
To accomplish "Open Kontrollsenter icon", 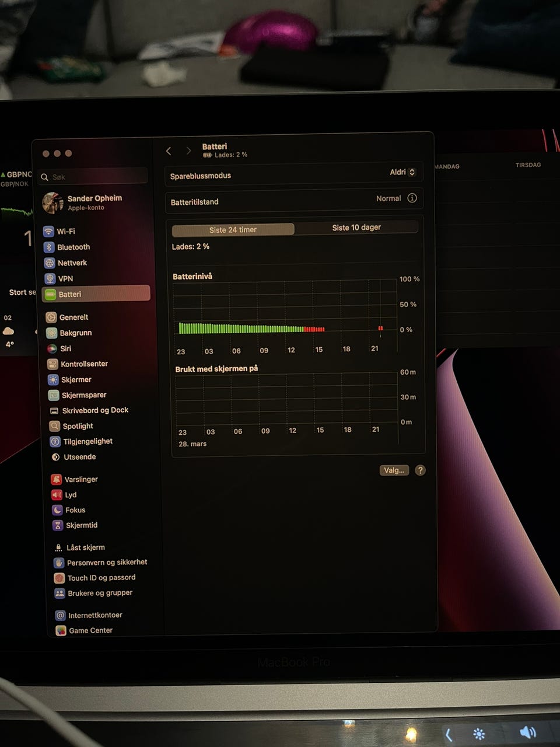I will pyautogui.click(x=52, y=364).
